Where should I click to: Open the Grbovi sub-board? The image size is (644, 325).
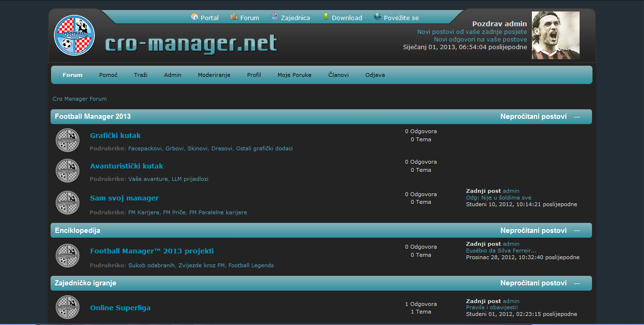point(175,148)
